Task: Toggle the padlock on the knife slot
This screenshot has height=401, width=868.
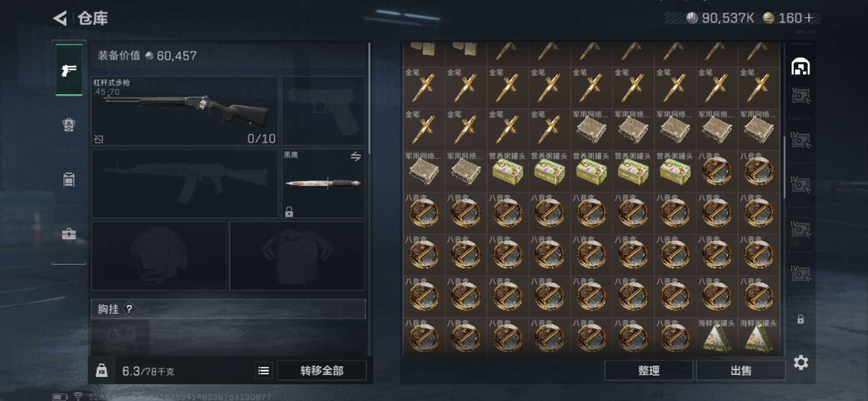Action: tap(289, 212)
